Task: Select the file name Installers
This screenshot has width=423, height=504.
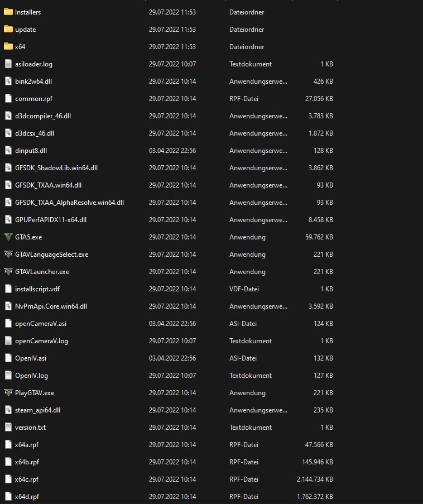Action: (28, 12)
